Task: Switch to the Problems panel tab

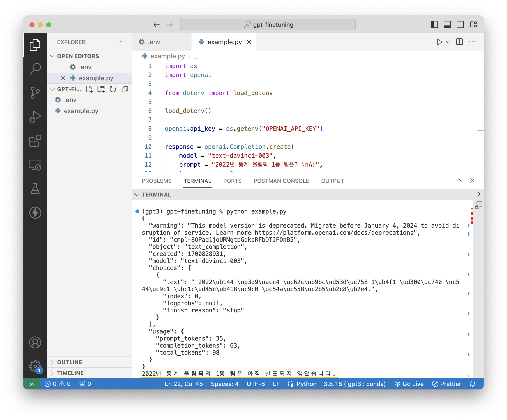Action: (157, 181)
